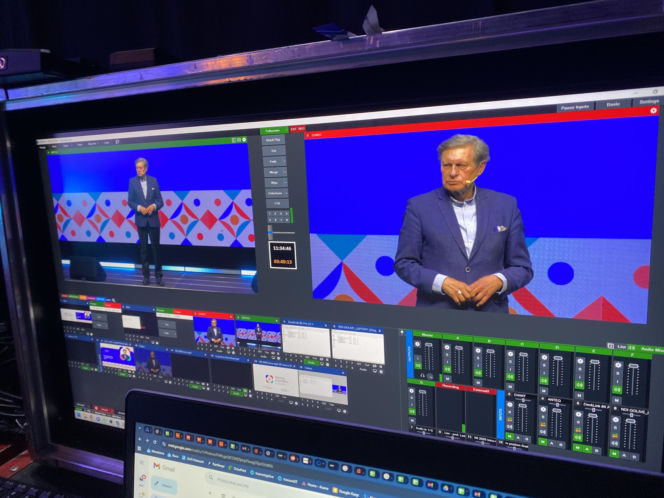Click the green Fullscreen button above transitions
Screen dimensions: 664x498
pyautogui.click(x=273, y=130)
